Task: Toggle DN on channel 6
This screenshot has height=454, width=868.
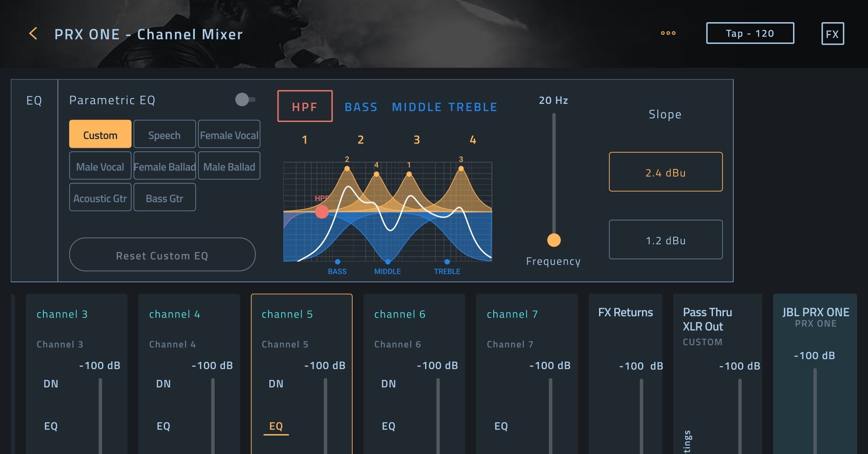Action: [x=389, y=384]
